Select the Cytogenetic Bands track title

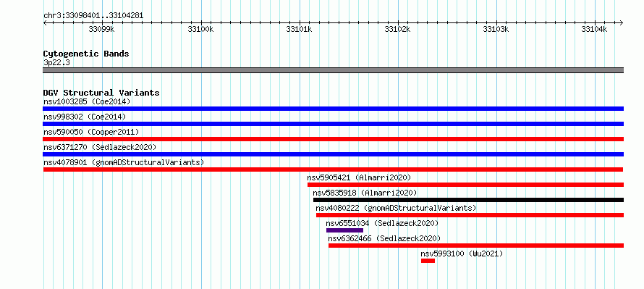pos(86,54)
